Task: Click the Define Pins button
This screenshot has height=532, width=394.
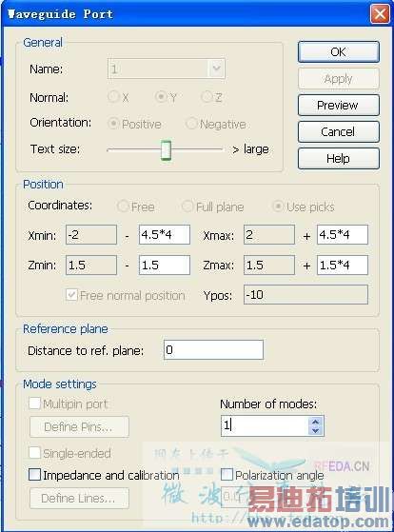Action: [79, 426]
